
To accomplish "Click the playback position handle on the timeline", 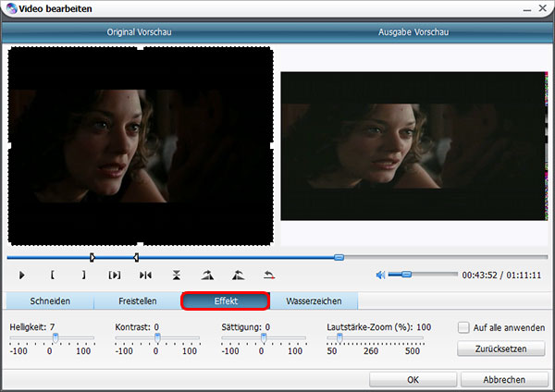I will [x=339, y=257].
